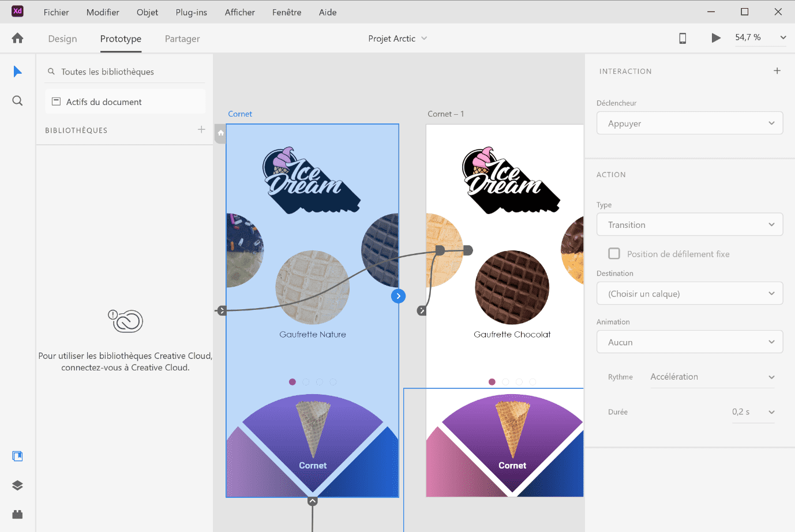Open mobile device preview icon
Screen dimensions: 795x532
(x=682, y=38)
